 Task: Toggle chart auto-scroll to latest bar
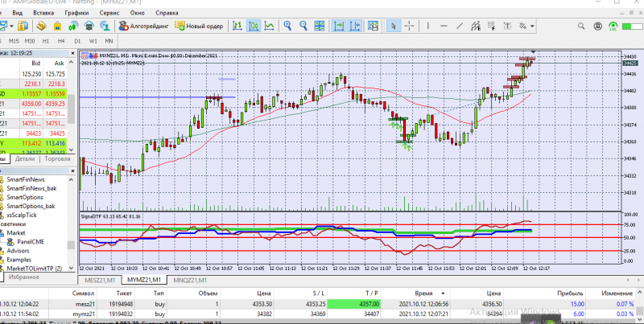[x=340, y=26]
